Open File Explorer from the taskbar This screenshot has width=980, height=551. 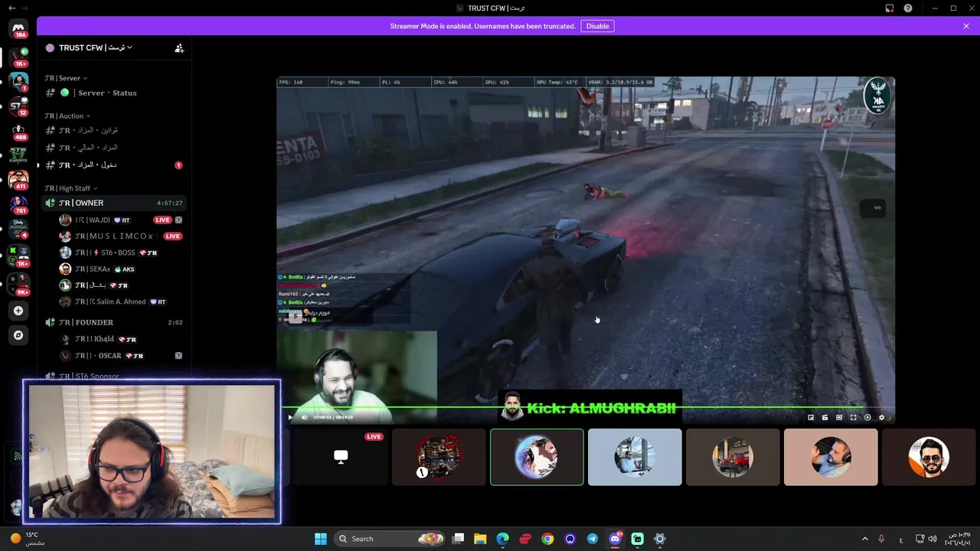[480, 539]
